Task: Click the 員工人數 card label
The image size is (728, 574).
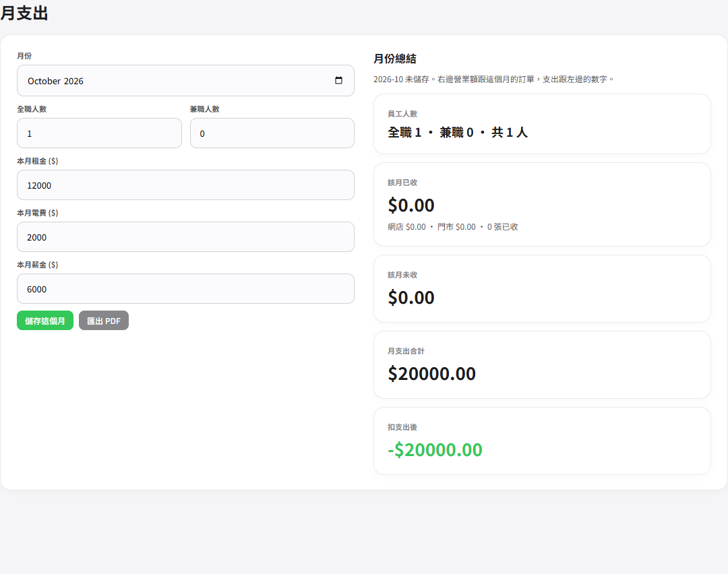Action: [402, 114]
